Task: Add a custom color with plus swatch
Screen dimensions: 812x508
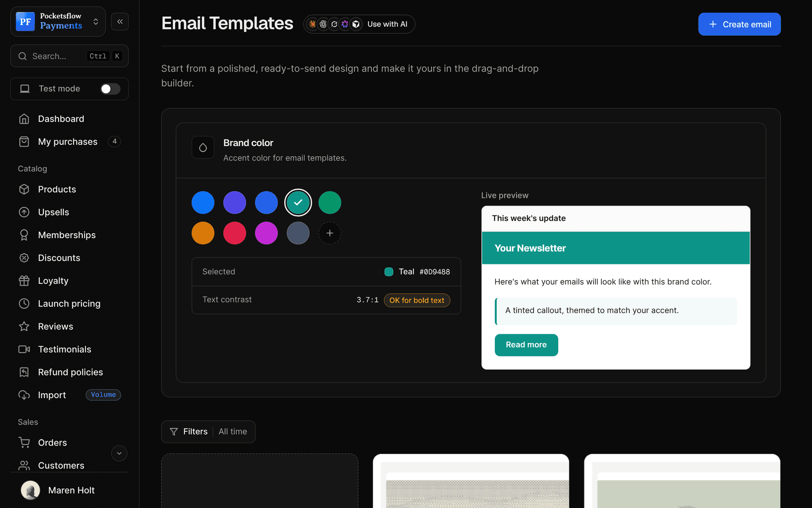Action: click(330, 233)
